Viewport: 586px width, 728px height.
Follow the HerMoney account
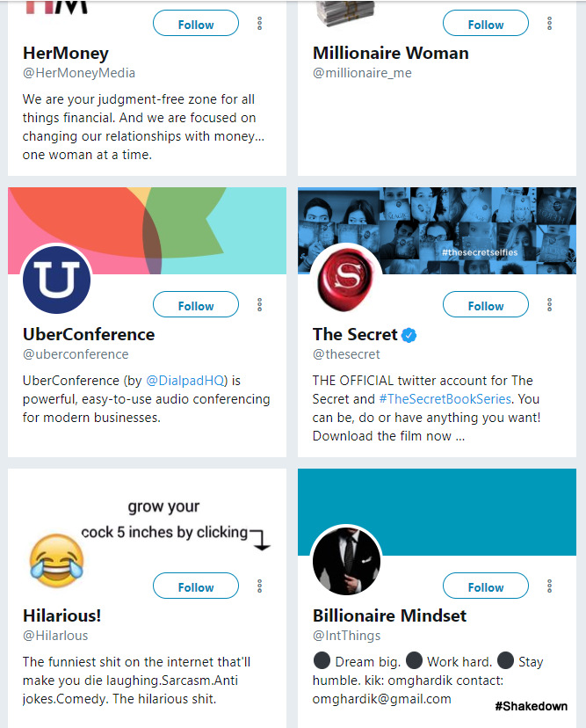(196, 24)
